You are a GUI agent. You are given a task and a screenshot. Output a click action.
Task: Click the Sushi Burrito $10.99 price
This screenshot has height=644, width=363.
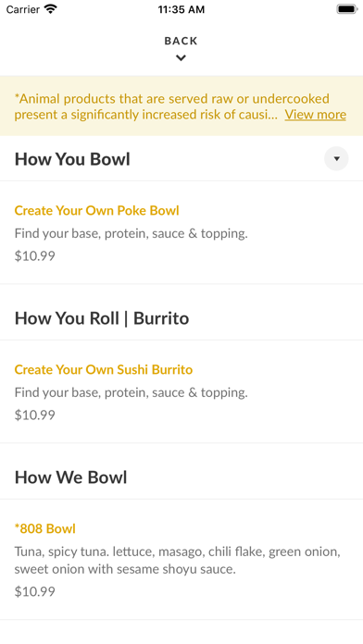point(35,415)
